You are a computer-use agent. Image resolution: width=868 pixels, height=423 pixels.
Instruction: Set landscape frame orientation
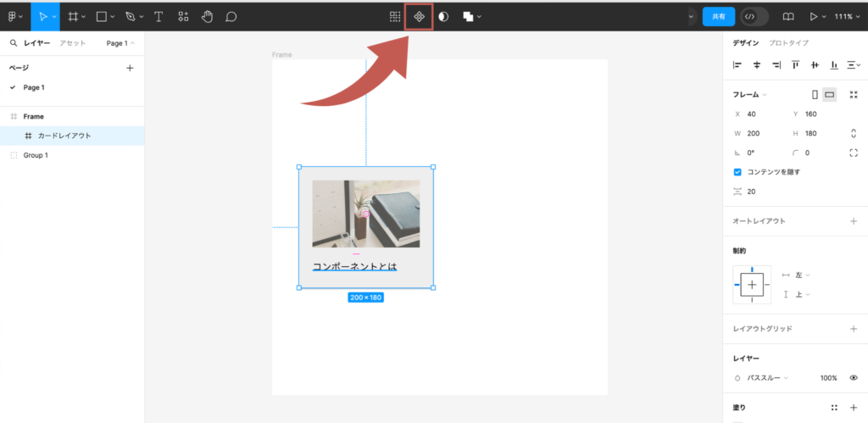(829, 95)
